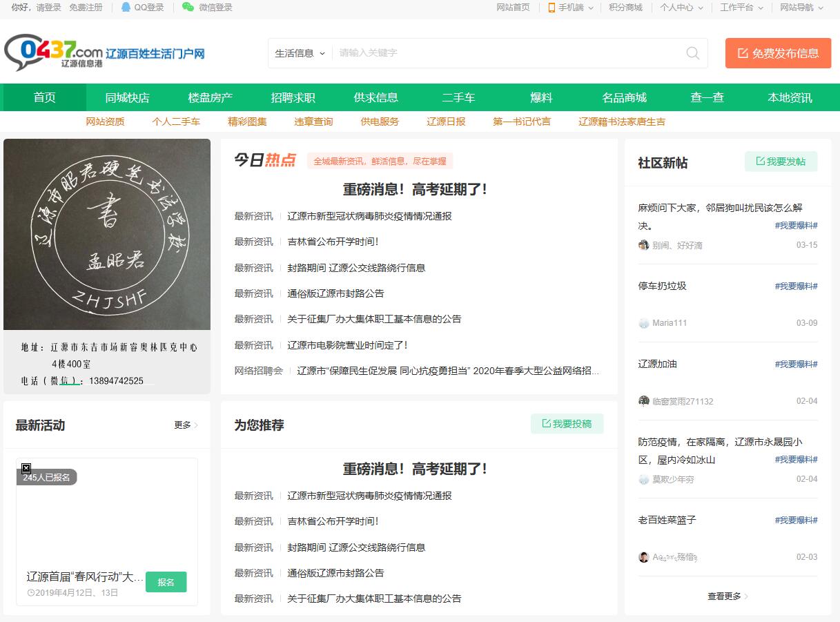Click the QQ login penguin icon

126,8
